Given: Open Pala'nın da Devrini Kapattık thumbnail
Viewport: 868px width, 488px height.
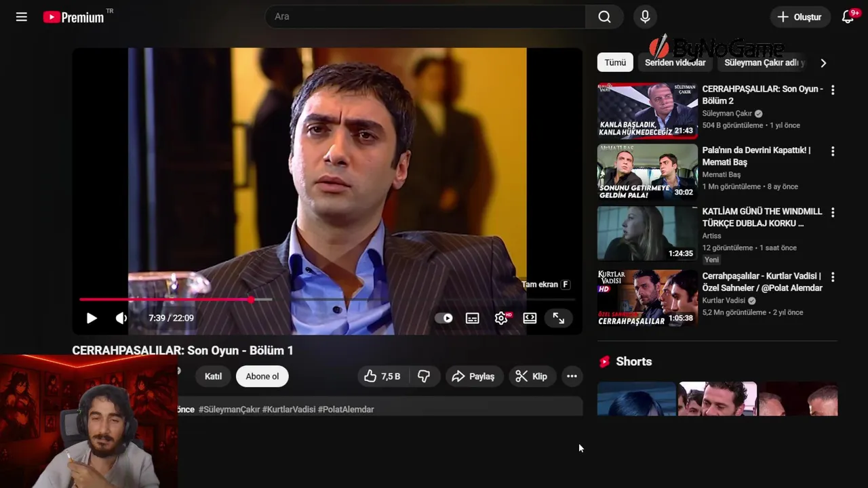Looking at the screenshot, I should point(648,172).
